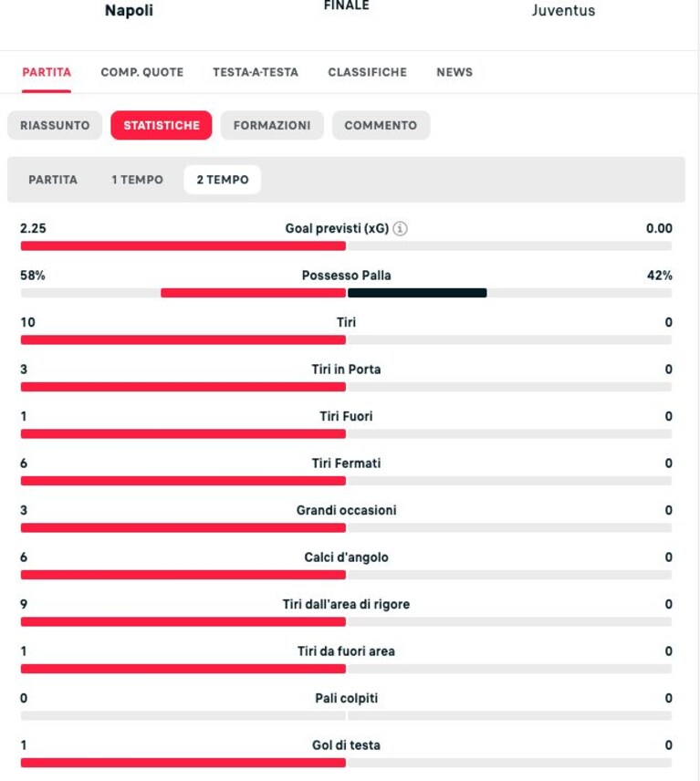700x781 pixels.
Task: Click the Goal previsti (xG) label
Action: pos(337,229)
